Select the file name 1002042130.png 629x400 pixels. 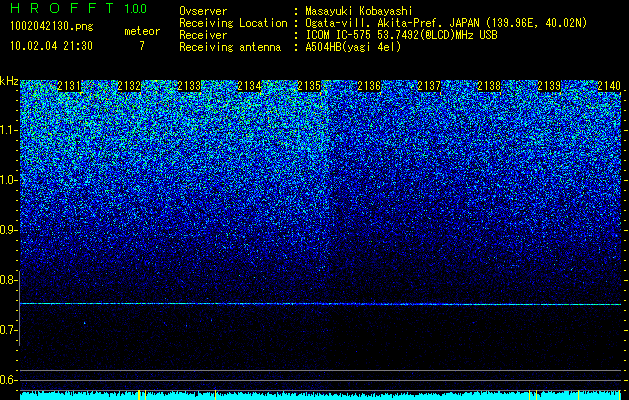(52, 27)
